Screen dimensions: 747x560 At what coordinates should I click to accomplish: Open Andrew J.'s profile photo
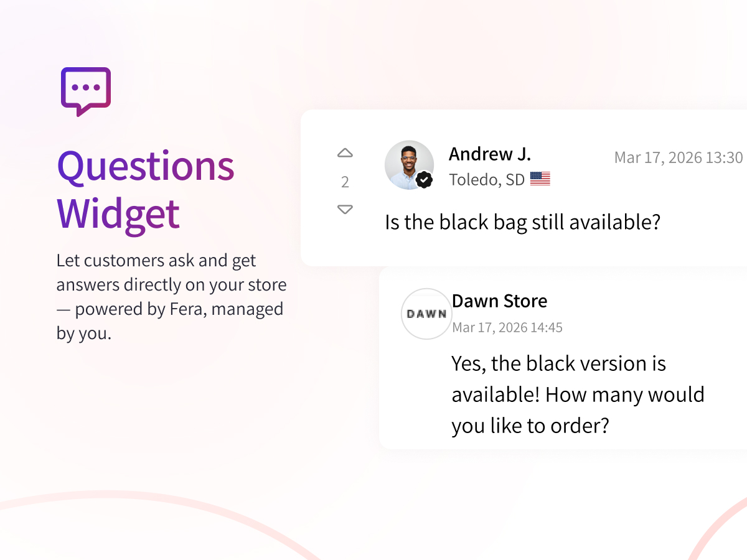[407, 163]
